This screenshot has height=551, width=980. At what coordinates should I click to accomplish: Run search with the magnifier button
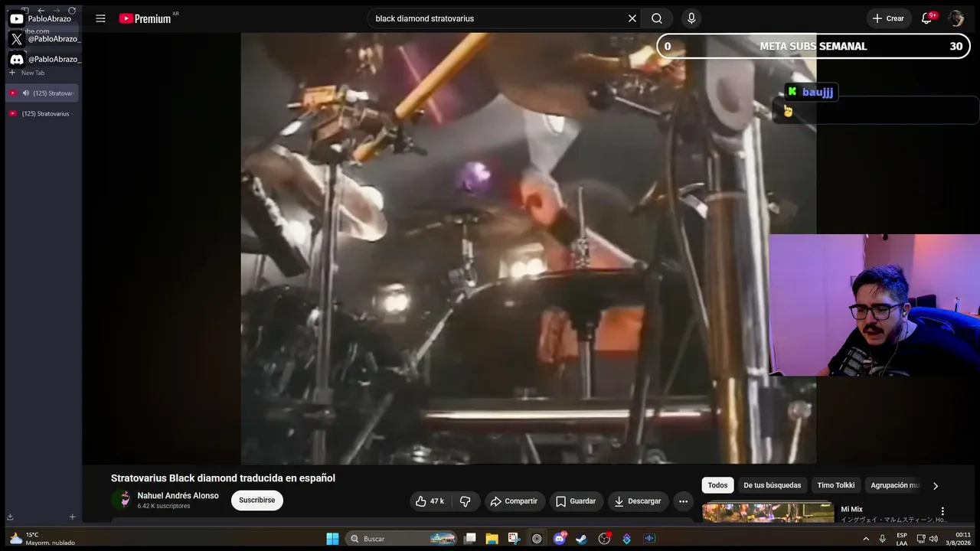tap(657, 18)
